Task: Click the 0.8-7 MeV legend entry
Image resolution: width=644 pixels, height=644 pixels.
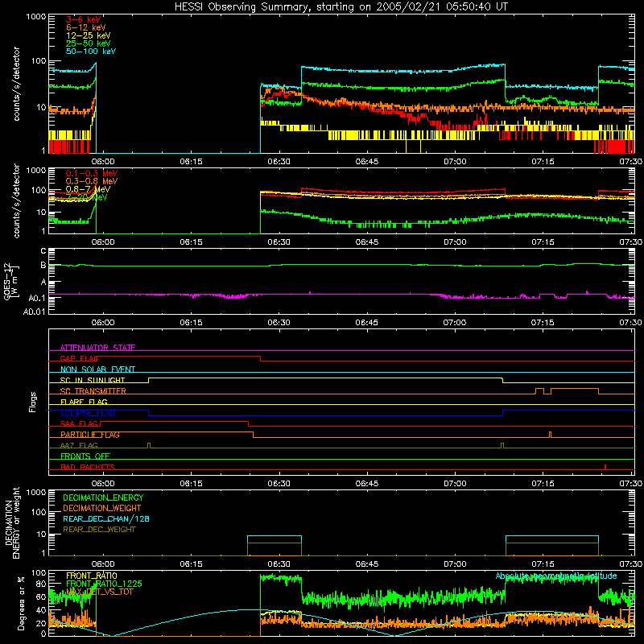Action: 88,189
